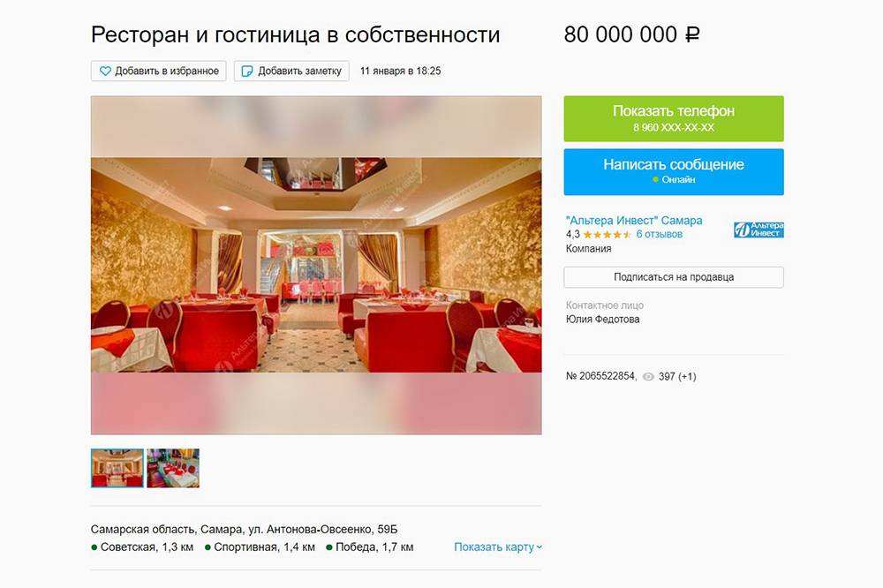This screenshot has width=883, height=588.
Task: Click the green dot before Победа
Action: 329,547
